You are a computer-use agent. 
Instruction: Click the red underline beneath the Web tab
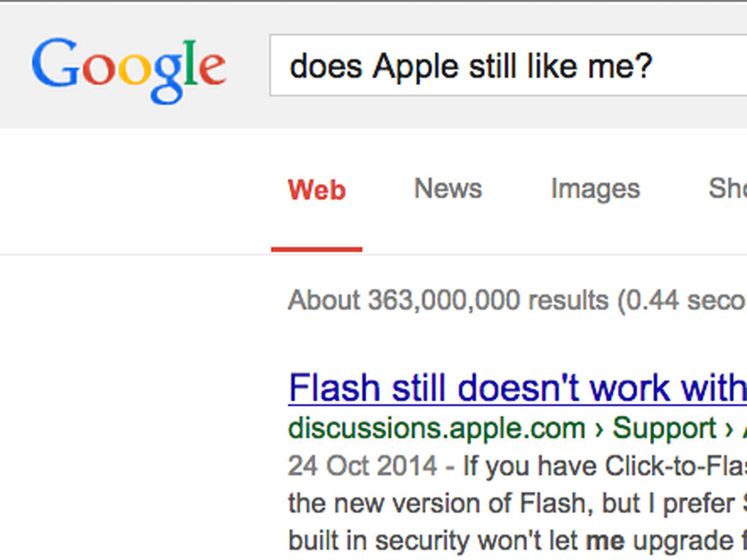(316, 250)
